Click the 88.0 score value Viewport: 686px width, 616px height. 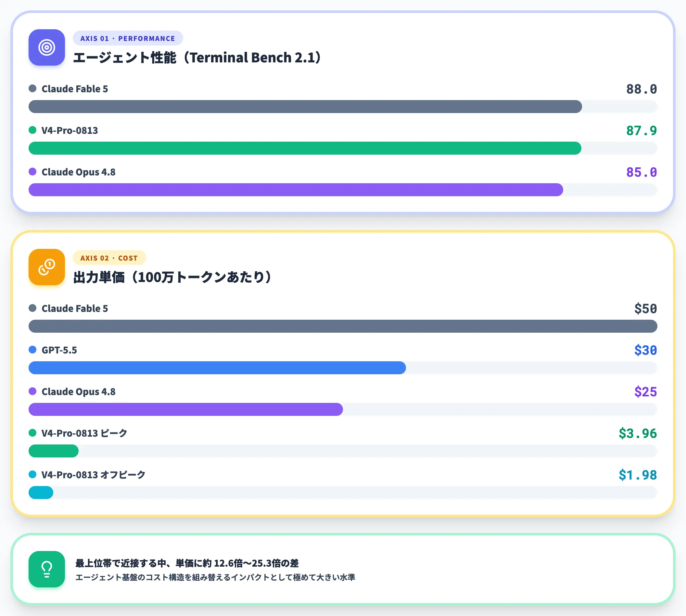coord(641,89)
